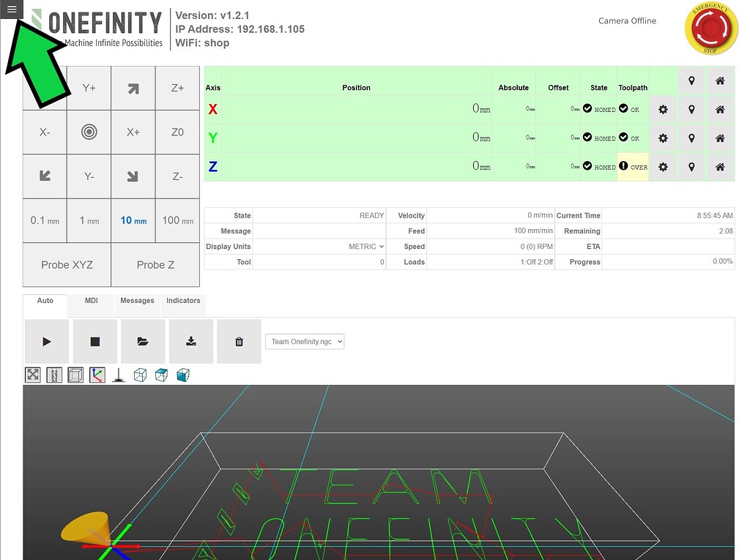
Task: Select the 0.1 mm jog step
Action: pos(45,220)
